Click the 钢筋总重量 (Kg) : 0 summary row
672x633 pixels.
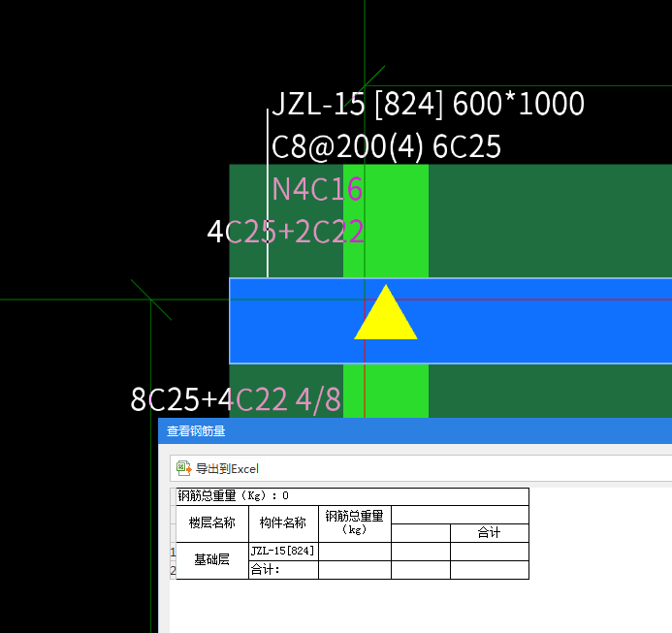coord(352,496)
